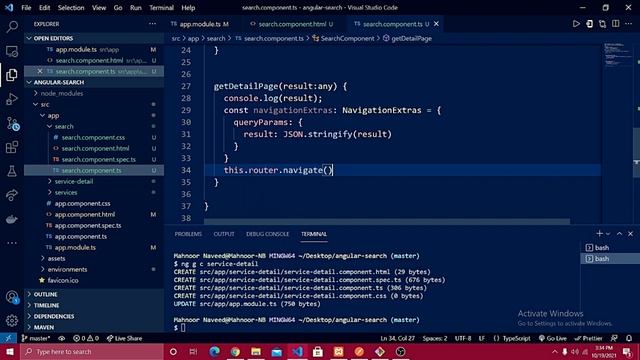640x360 pixels.
Task: Open search.component.css in explorer
Action: (93, 137)
